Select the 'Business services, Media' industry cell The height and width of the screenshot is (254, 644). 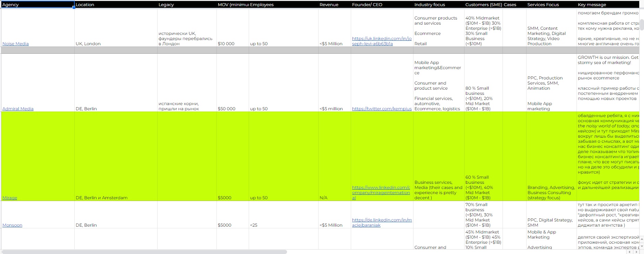click(439, 156)
